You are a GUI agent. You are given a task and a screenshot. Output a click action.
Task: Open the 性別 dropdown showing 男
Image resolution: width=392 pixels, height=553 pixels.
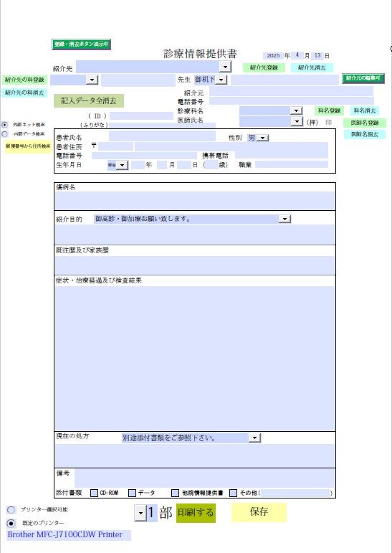click(262, 138)
